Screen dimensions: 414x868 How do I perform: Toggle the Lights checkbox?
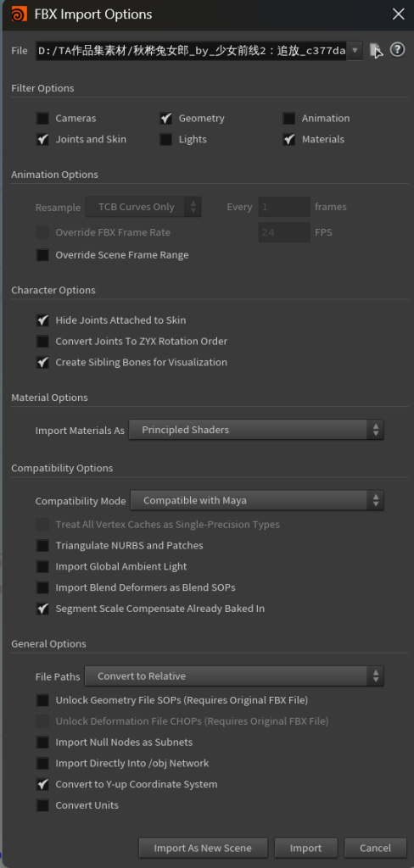pyautogui.click(x=165, y=140)
